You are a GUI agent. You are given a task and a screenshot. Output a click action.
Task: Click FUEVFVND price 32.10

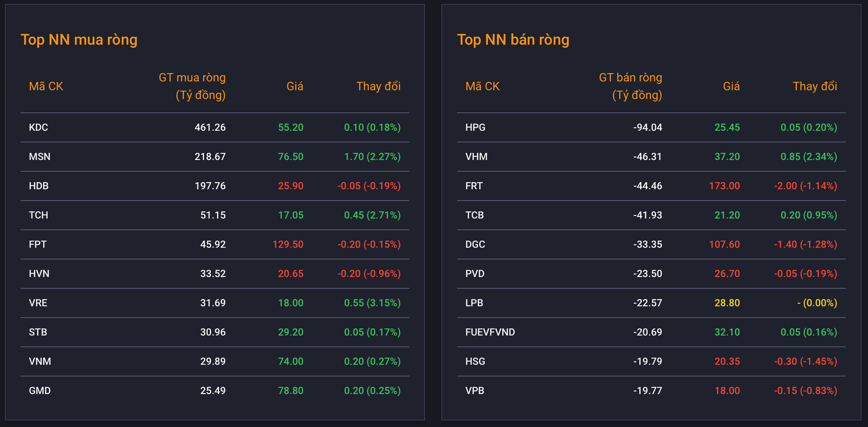point(727,332)
